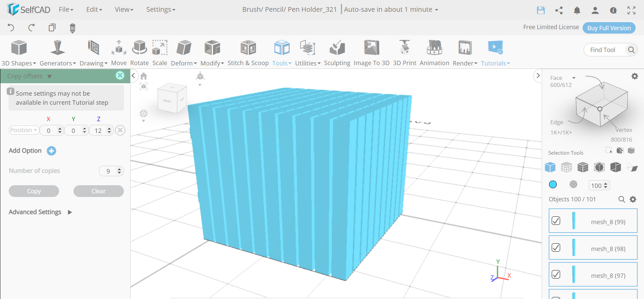Viewport: 644px width, 299px height.
Task: Toggle mesh sphere wireframe icon
Action: click(574, 184)
